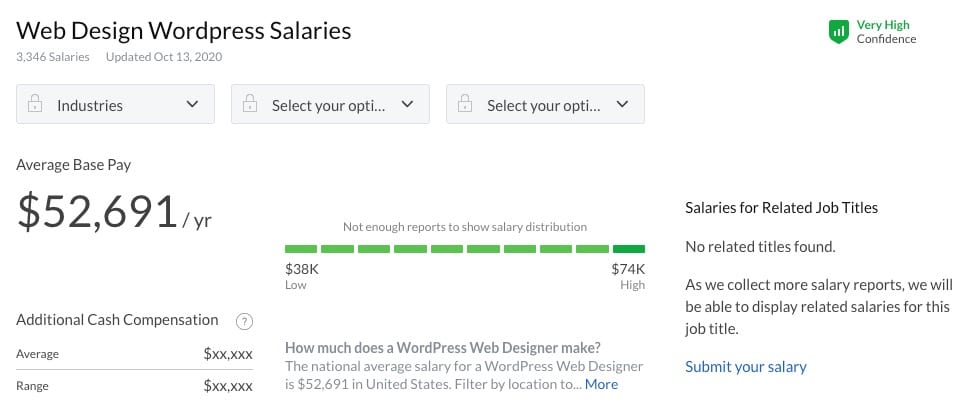
Task: Click the 'Web Design Wordpress Salaries' heading
Action: 184,30
